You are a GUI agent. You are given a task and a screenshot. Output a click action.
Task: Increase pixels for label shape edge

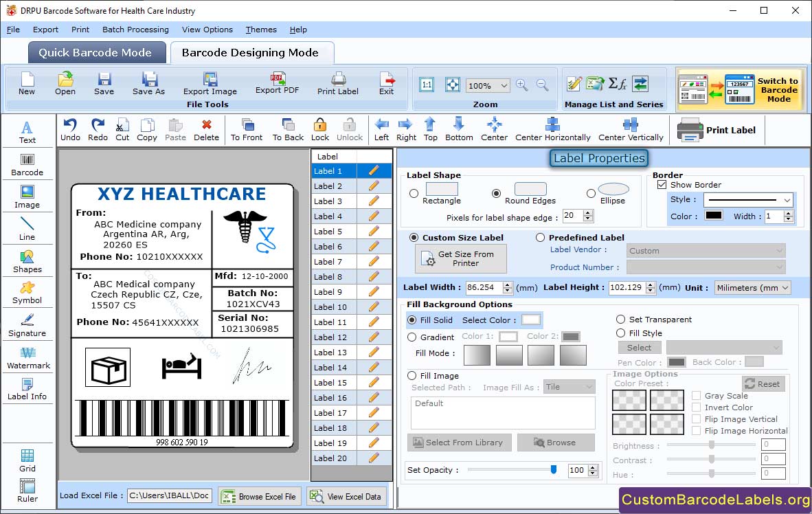coord(588,212)
